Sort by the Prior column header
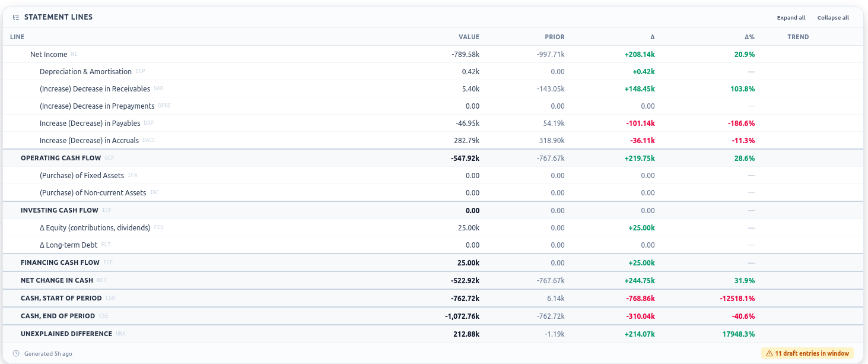The height and width of the screenshot is (364, 868). click(x=555, y=37)
